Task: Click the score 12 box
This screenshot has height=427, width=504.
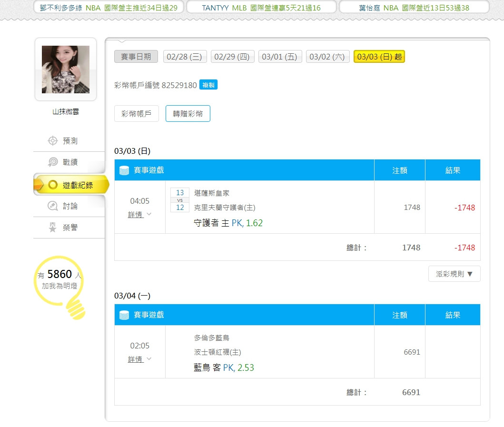Action: pyautogui.click(x=180, y=208)
